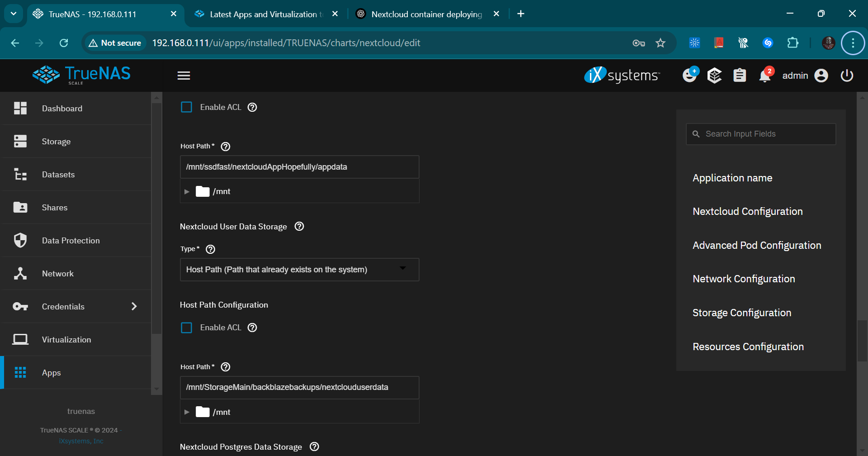The height and width of the screenshot is (456, 868).
Task: Jump to Resources Configuration section
Action: tap(748, 347)
